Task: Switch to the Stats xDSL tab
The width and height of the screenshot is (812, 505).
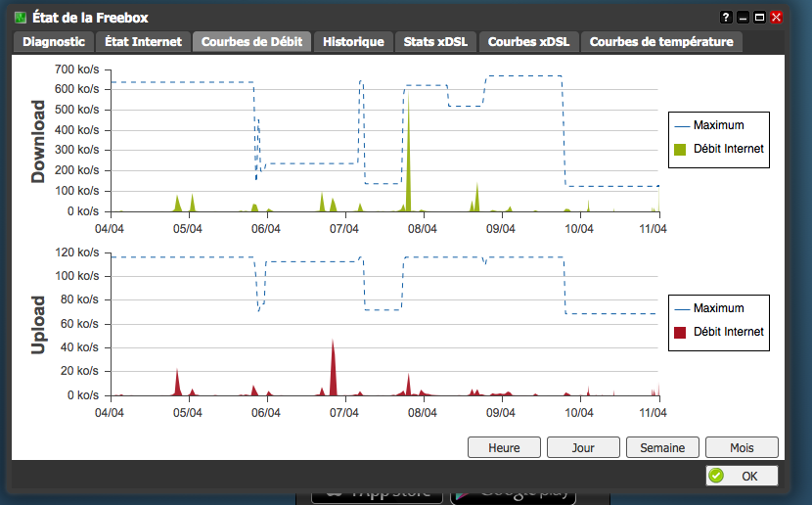Action: pos(435,42)
